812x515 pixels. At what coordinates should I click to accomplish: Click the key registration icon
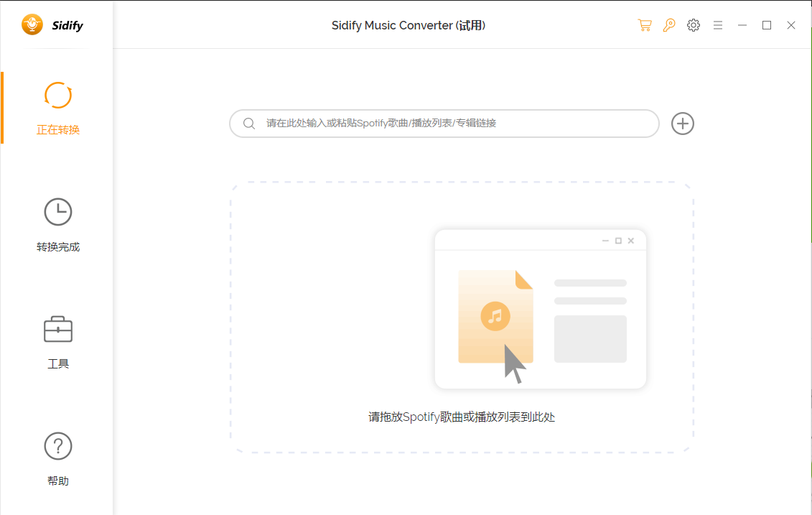(x=669, y=25)
